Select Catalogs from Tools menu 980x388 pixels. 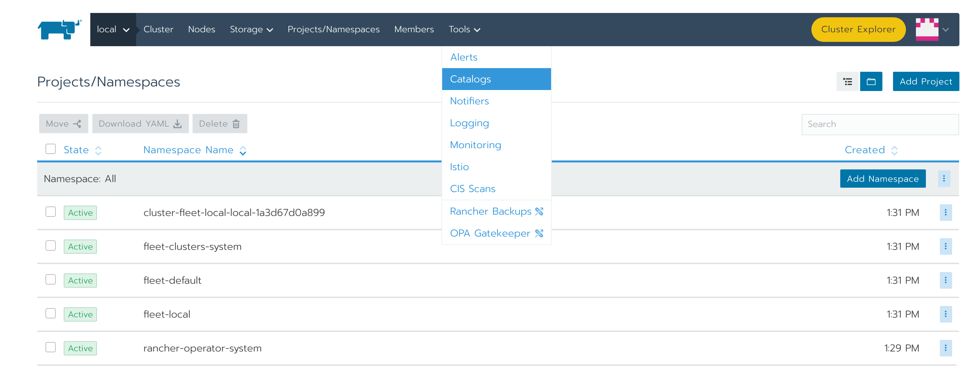click(470, 79)
